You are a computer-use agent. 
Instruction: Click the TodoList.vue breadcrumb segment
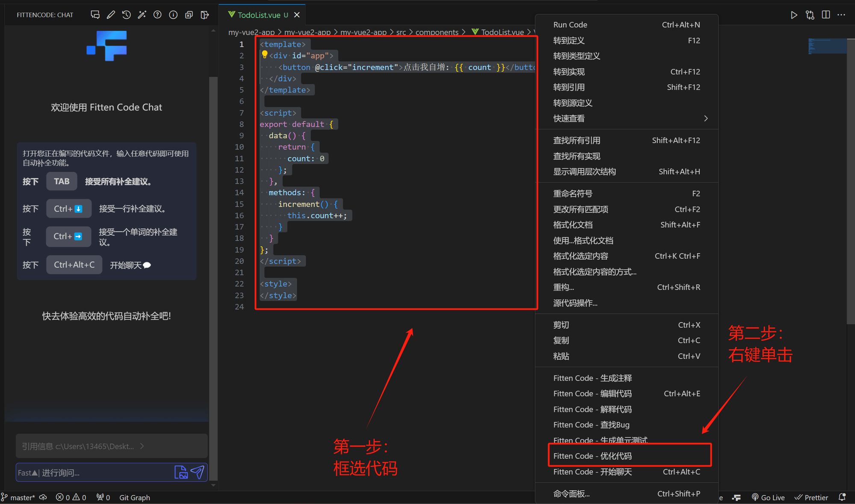(x=498, y=32)
